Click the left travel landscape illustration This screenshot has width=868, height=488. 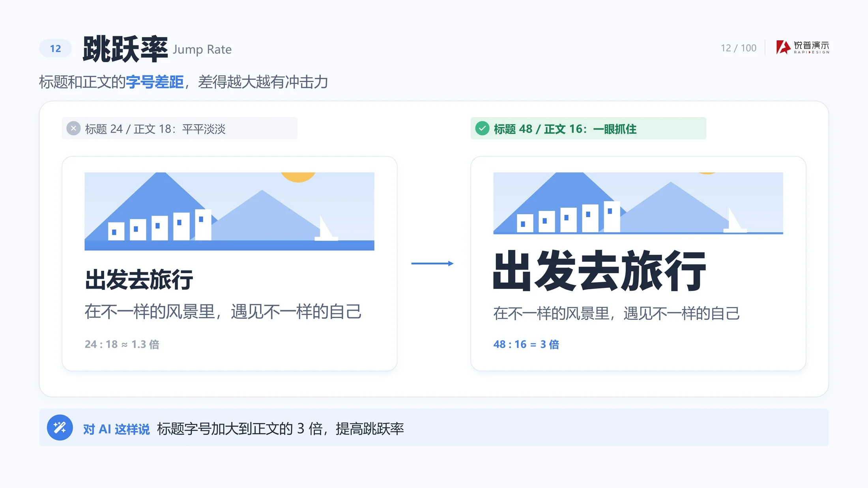[229, 211]
